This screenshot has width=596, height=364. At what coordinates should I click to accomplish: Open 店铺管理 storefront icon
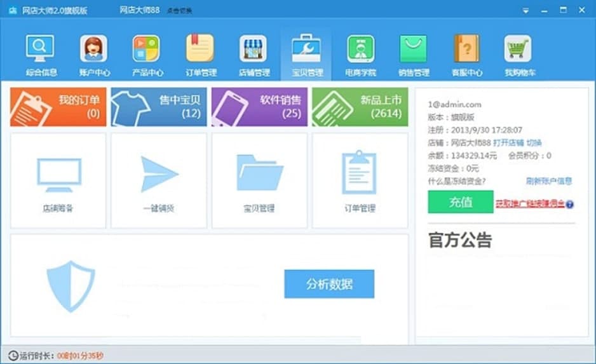tap(253, 48)
